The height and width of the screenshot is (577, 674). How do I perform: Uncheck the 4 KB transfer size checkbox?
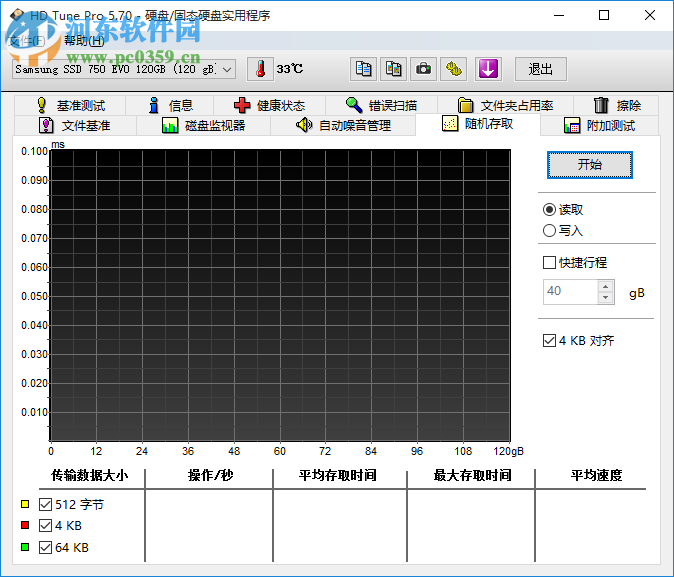46,525
